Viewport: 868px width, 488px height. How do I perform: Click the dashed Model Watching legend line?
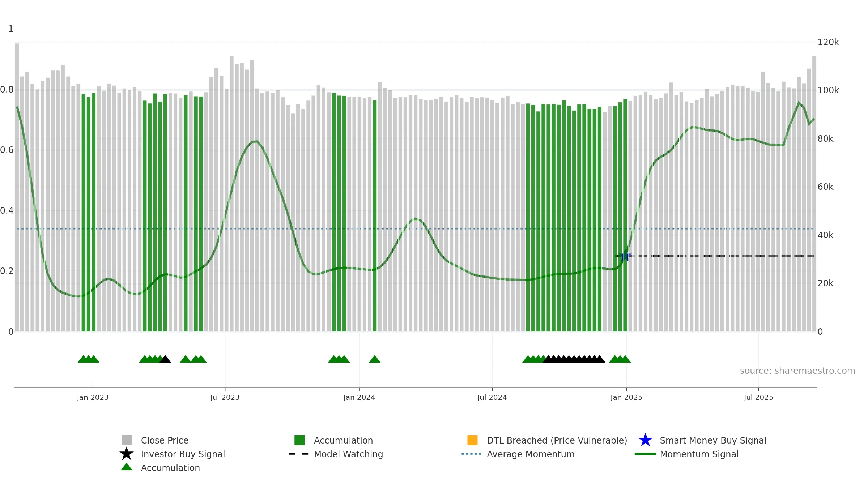tap(299, 454)
